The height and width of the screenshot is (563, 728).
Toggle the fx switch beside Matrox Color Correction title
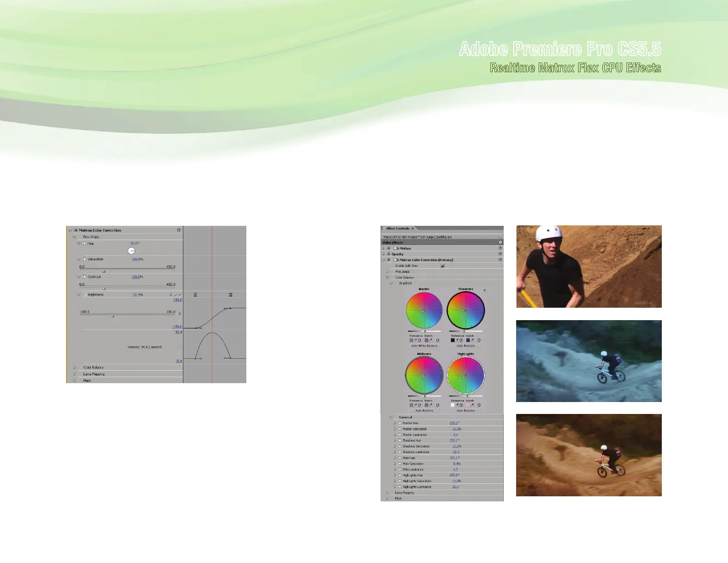[76, 230]
